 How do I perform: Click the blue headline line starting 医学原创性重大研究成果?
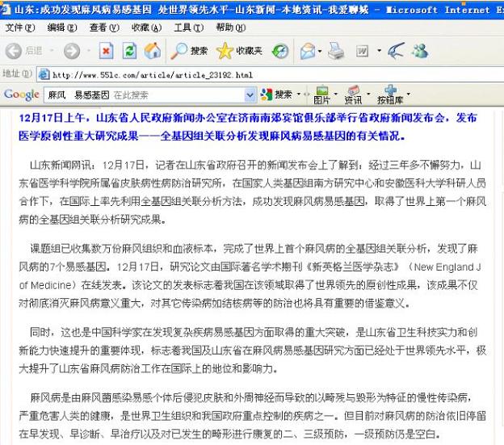212,136
